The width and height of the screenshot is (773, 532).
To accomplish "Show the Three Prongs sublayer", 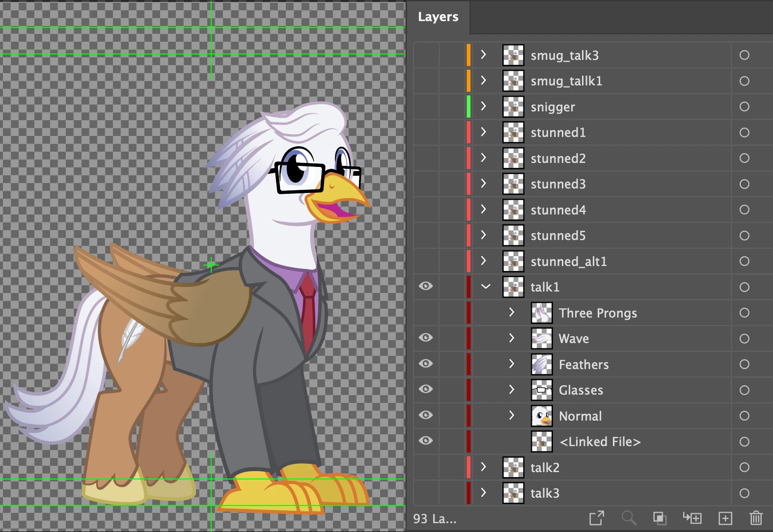I will (426, 313).
